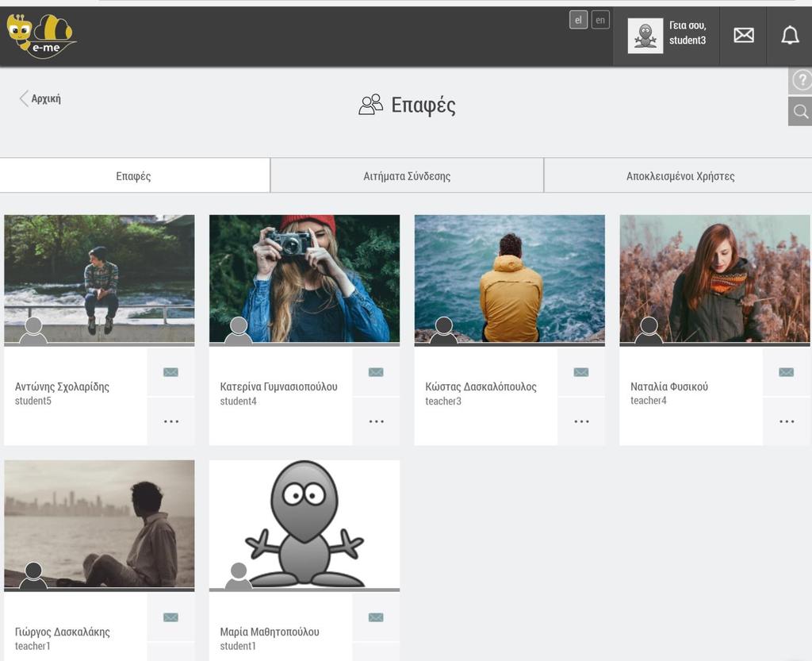Click the student3 profile avatar

tap(645, 36)
